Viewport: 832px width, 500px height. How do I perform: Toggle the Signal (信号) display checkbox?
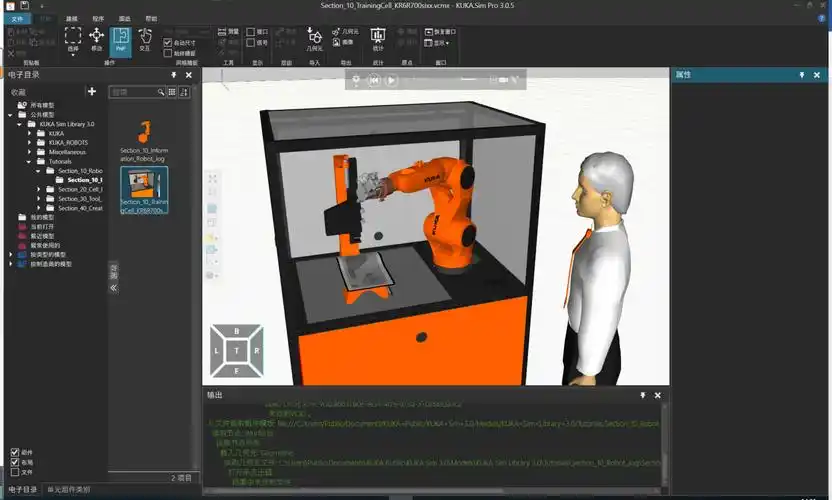coord(252,43)
